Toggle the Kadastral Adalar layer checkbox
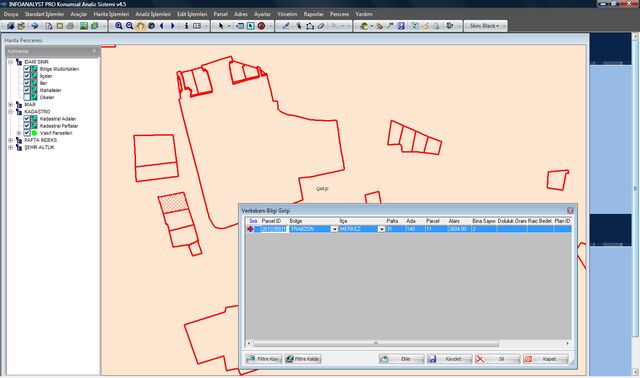 [x=27, y=119]
